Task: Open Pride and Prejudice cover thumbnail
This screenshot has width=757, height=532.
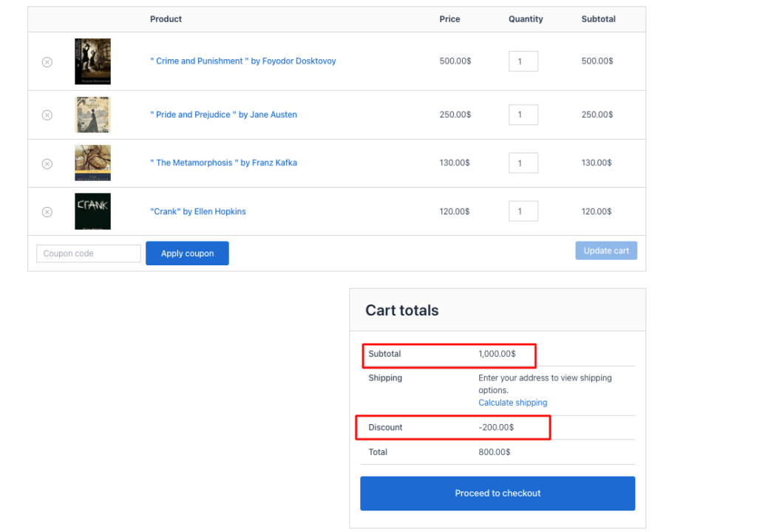Action: pyautogui.click(x=92, y=115)
